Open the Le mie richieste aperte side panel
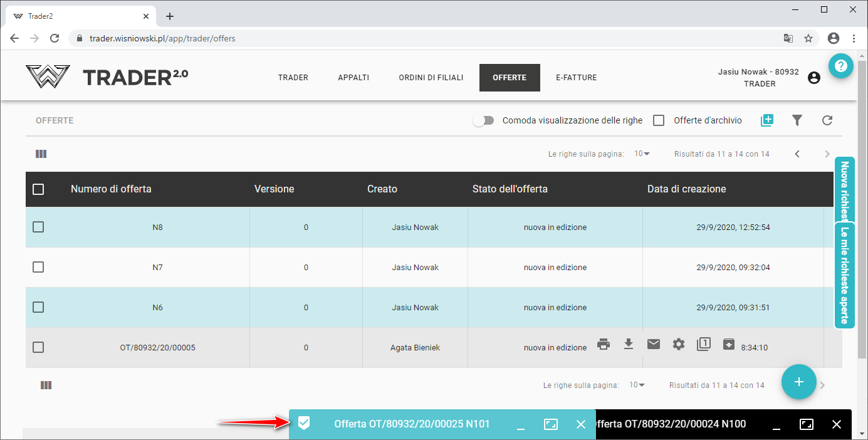Image resolution: width=868 pixels, height=440 pixels. click(844, 276)
